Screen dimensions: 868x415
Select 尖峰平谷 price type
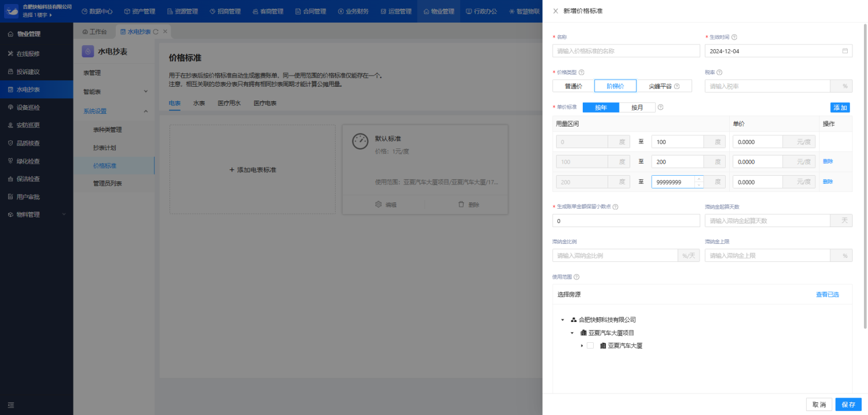pyautogui.click(x=664, y=86)
